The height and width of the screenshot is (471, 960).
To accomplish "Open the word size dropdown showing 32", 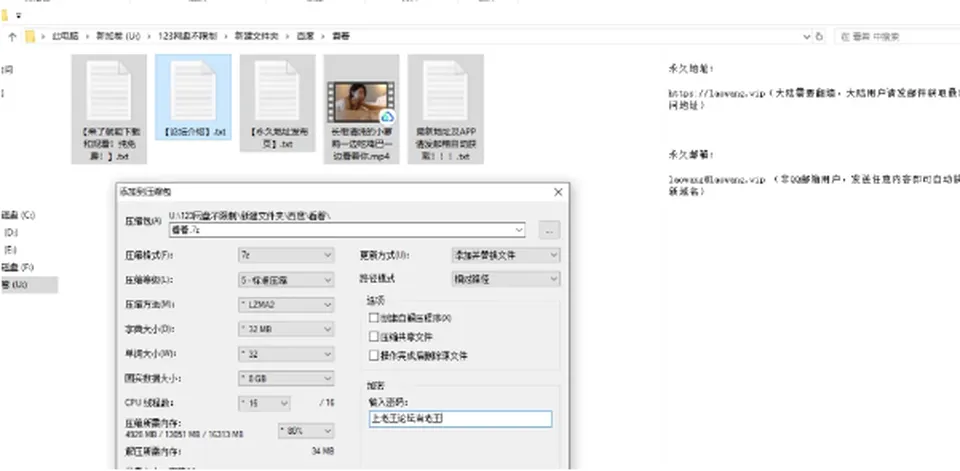I will 286,354.
